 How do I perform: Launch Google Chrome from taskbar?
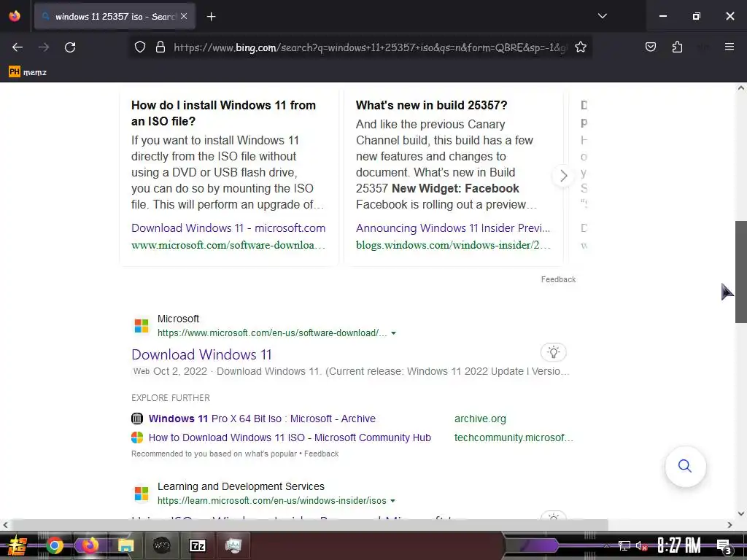point(54,545)
